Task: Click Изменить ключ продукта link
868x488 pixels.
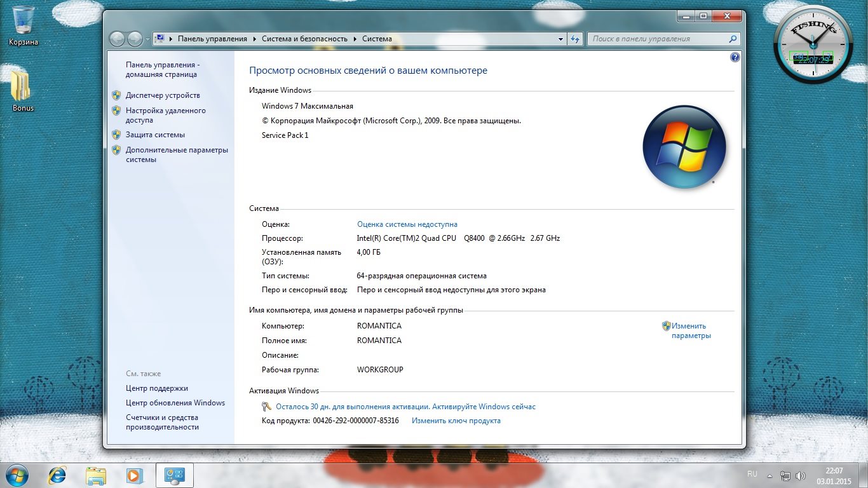Action: click(456, 421)
